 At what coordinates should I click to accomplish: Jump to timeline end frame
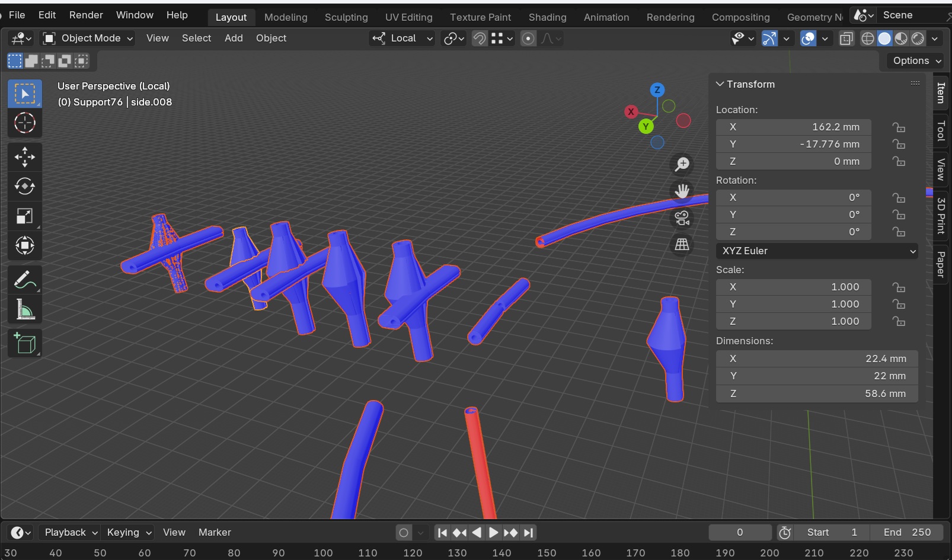529,533
